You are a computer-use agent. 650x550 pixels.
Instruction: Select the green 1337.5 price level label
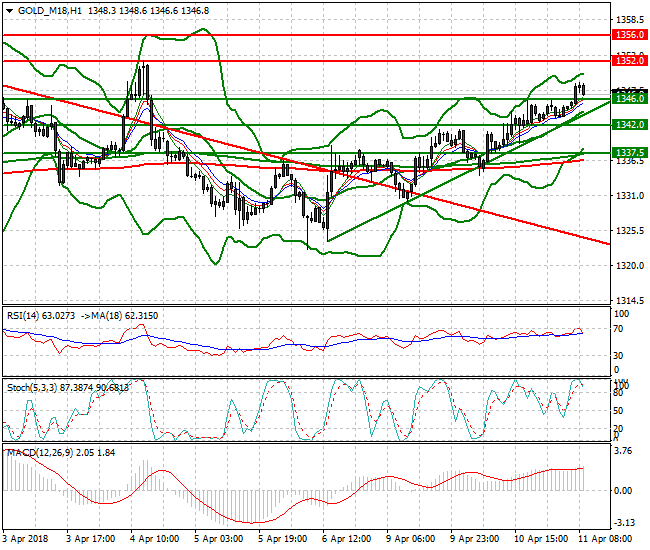[x=629, y=153]
